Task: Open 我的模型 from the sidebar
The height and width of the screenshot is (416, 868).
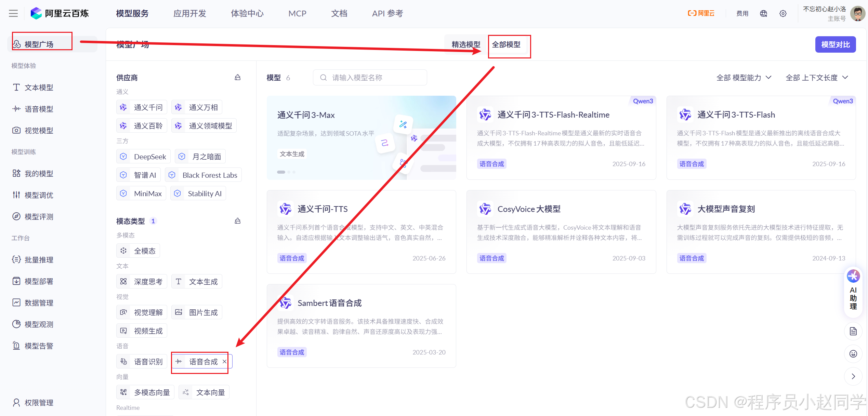Action: click(39, 173)
